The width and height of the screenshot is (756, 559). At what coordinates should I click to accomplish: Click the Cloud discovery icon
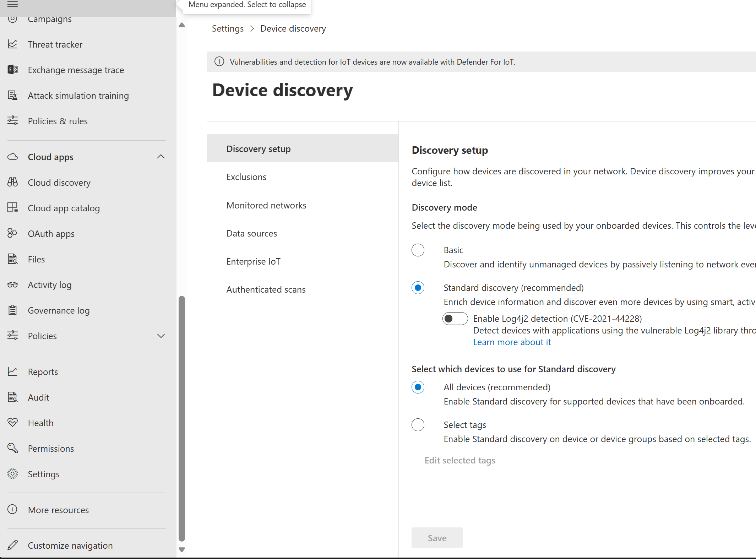(13, 182)
